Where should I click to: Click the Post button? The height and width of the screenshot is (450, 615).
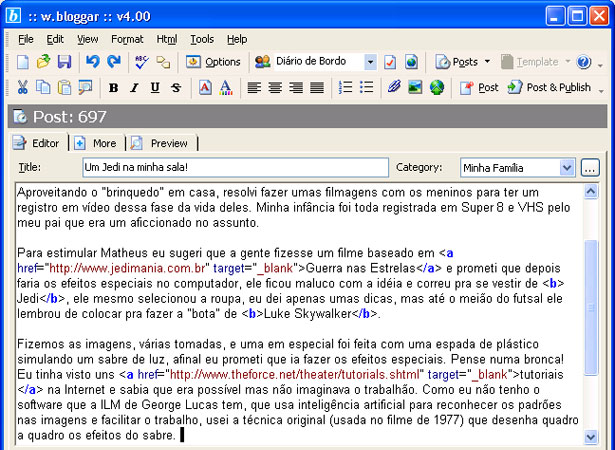[x=479, y=87]
